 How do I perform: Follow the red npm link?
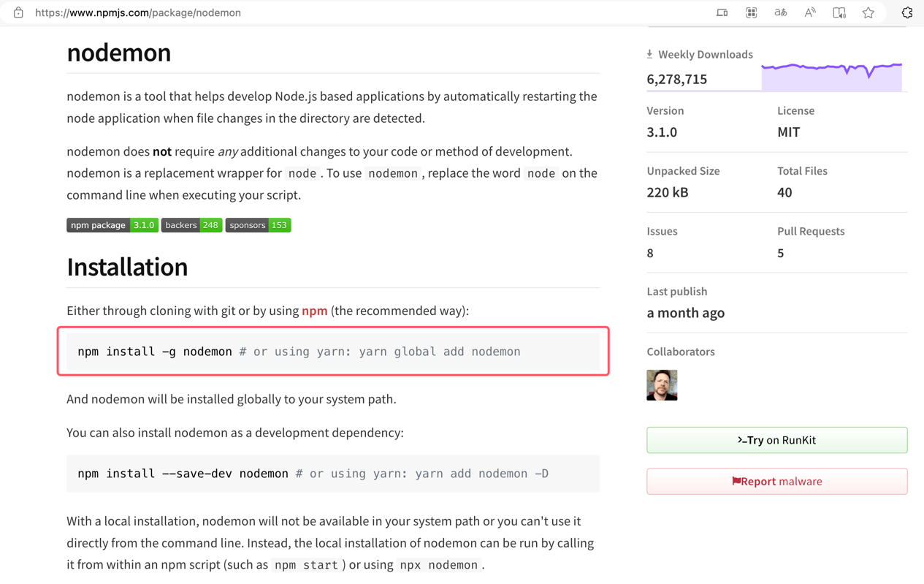[x=315, y=311]
